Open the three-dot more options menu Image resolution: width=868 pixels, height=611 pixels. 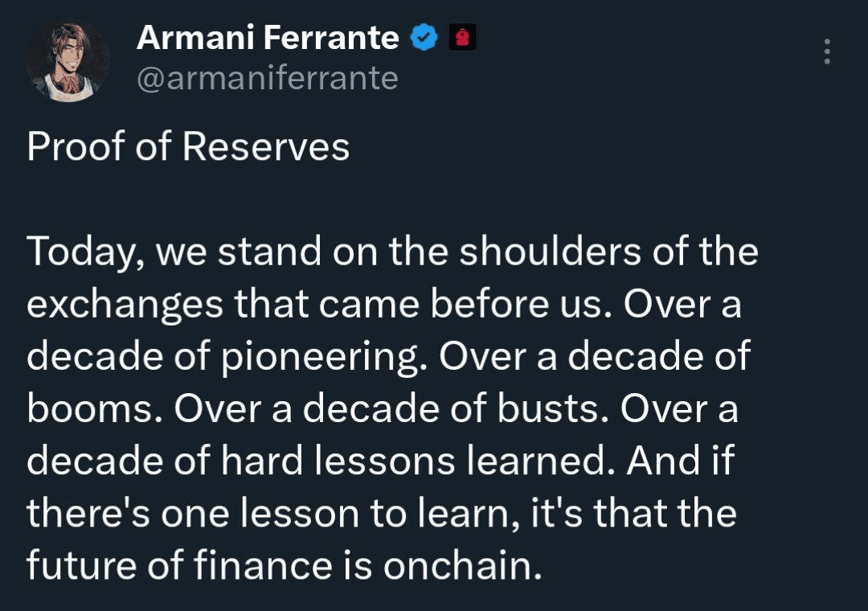pyautogui.click(x=827, y=51)
